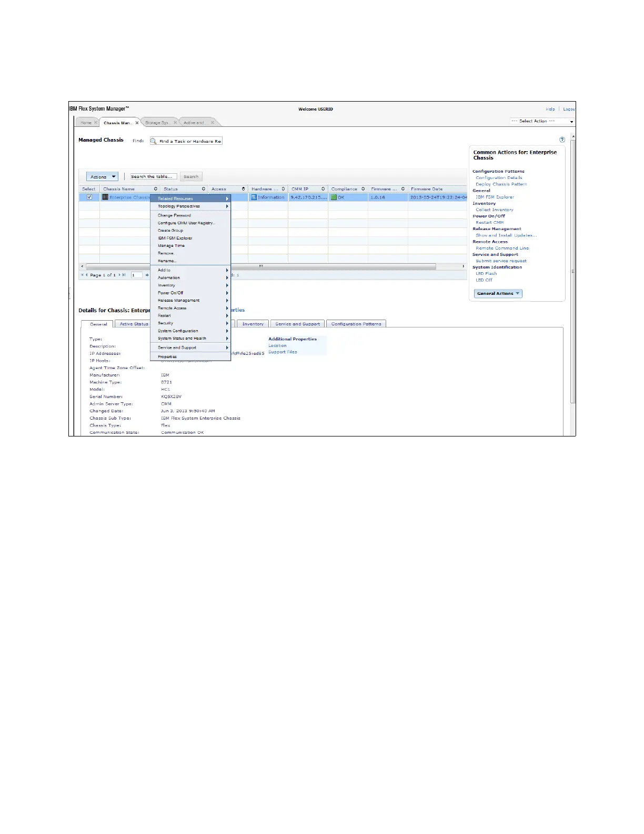The width and height of the screenshot is (644, 834).
Task: Click the page number input field
Action: click(x=136, y=275)
